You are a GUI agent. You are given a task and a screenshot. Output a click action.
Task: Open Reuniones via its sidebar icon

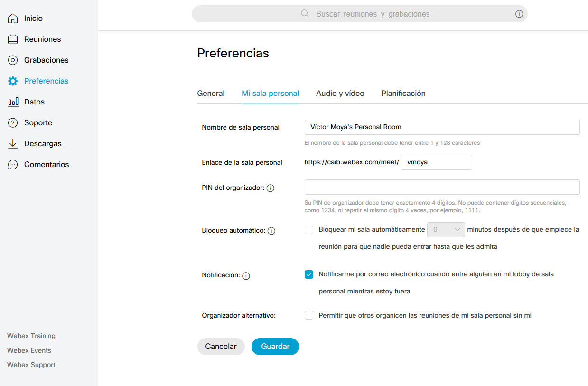tap(13, 39)
